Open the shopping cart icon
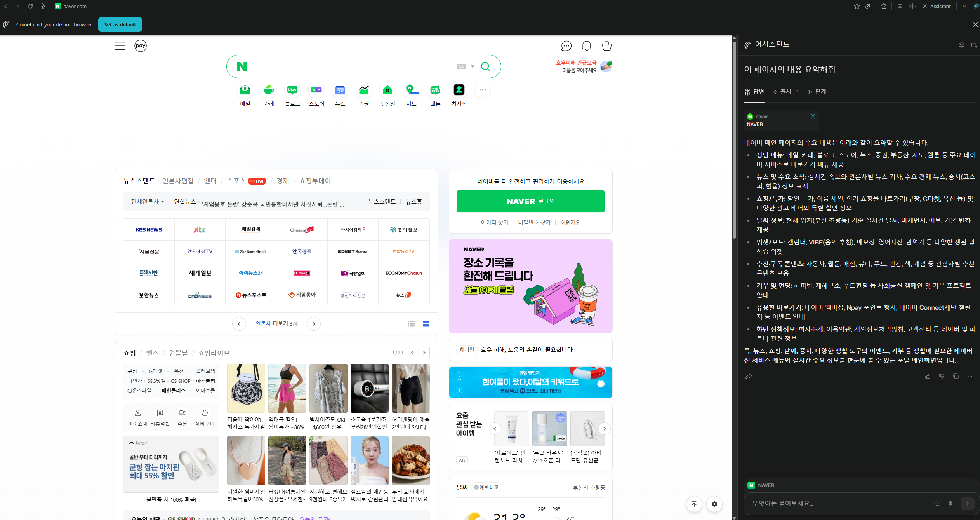Image resolution: width=980 pixels, height=520 pixels. [606, 46]
